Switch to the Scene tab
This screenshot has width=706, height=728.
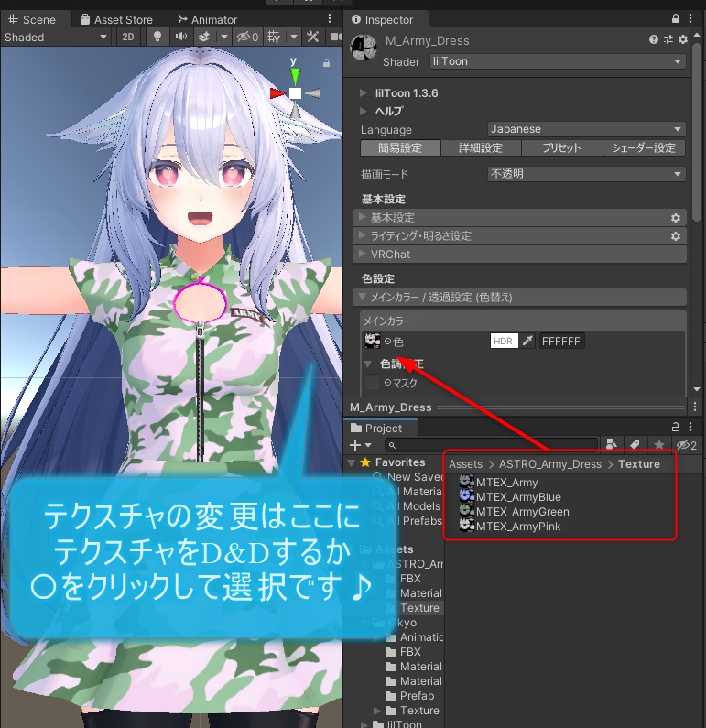point(32,20)
